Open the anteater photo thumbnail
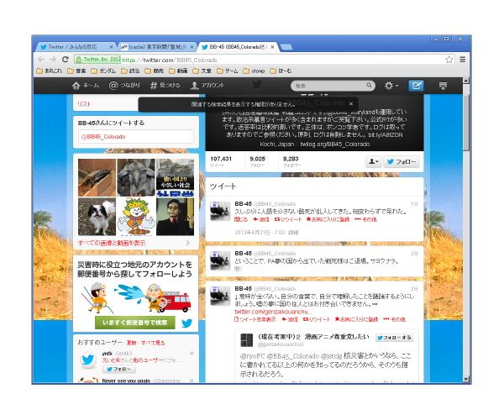 coord(97,178)
